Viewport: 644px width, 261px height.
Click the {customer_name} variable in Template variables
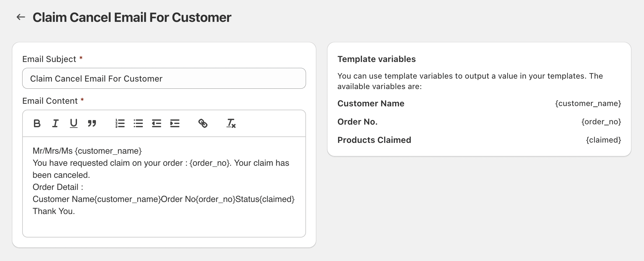(588, 103)
